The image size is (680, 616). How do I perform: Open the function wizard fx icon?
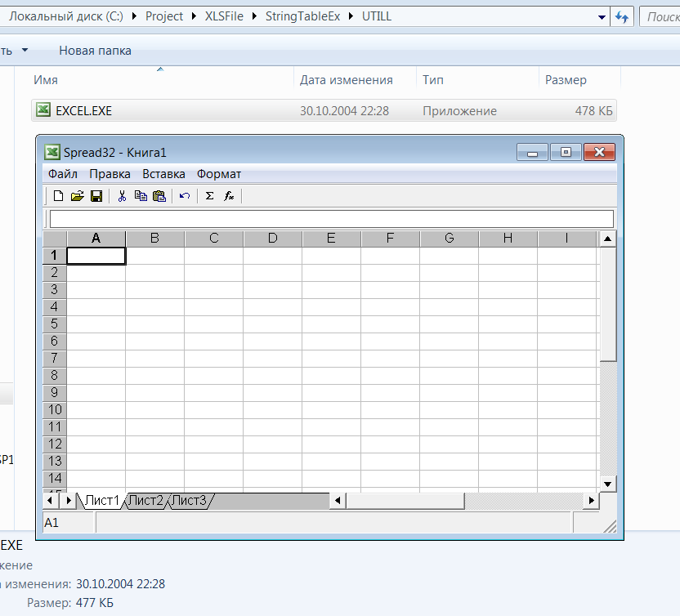click(229, 196)
